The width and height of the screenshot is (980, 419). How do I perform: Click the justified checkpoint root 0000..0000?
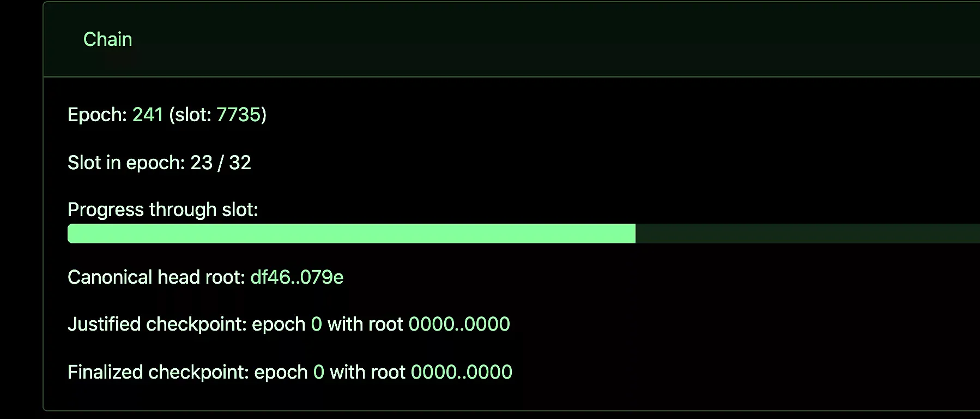(459, 324)
